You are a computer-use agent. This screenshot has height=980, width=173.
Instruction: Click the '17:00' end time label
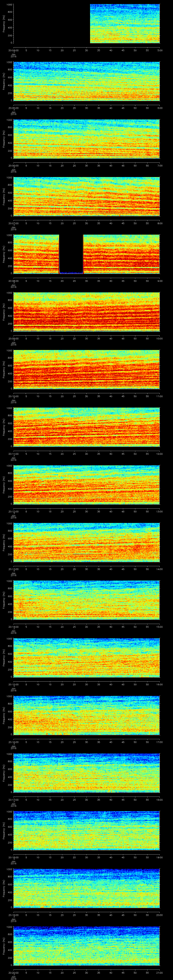160,742
